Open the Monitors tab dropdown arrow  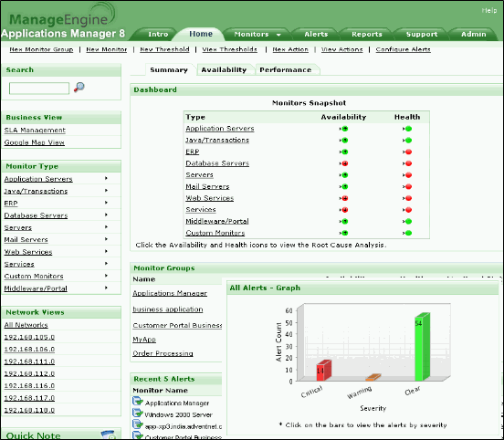pyautogui.click(x=278, y=35)
